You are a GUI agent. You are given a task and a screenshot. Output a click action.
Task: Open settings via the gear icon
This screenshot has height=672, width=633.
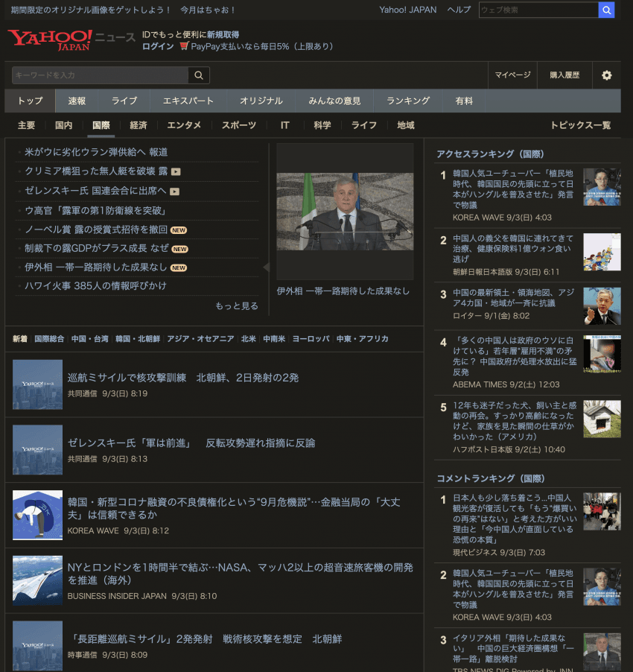point(606,75)
